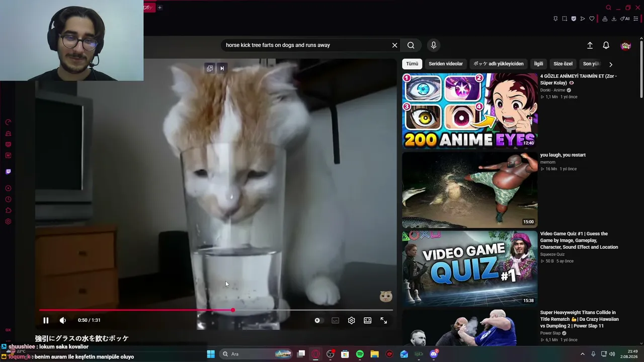Select the Seriden videolar chip
The width and height of the screenshot is (644, 362).
(446, 64)
